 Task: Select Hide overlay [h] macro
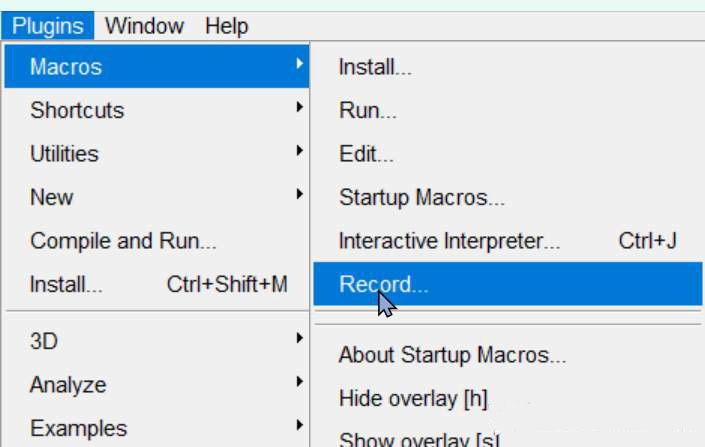(x=508, y=398)
